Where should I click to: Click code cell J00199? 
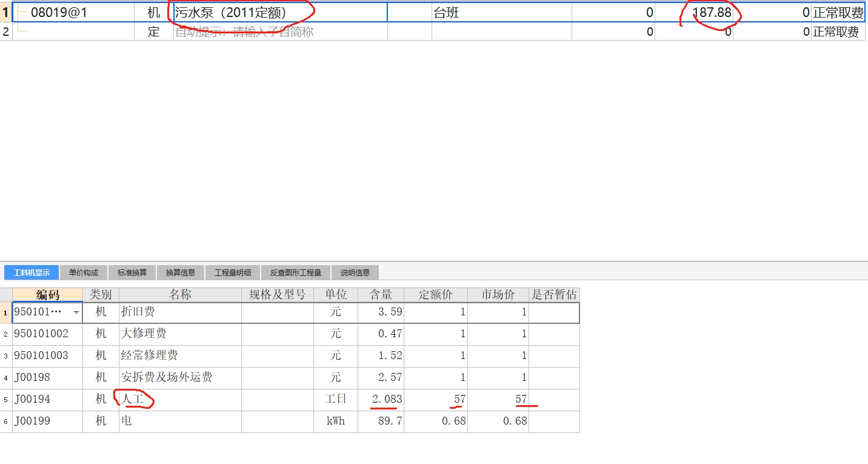point(47,422)
